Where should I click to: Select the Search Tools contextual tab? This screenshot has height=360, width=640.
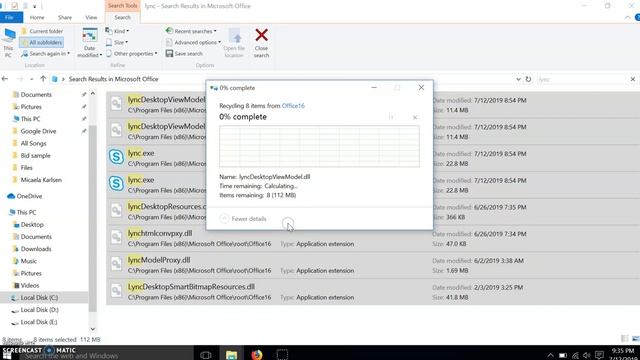tap(122, 6)
